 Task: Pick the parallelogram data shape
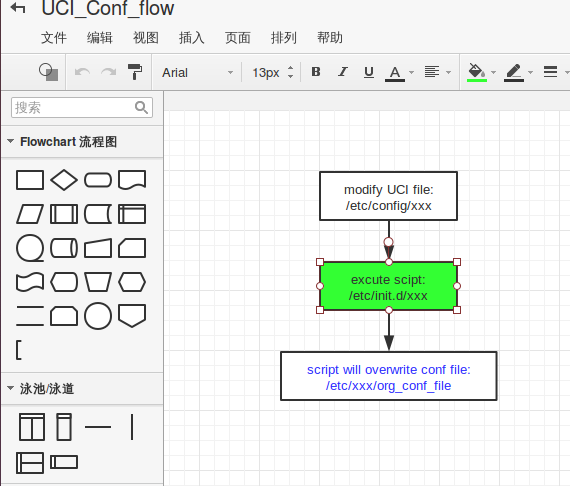tap(30, 214)
